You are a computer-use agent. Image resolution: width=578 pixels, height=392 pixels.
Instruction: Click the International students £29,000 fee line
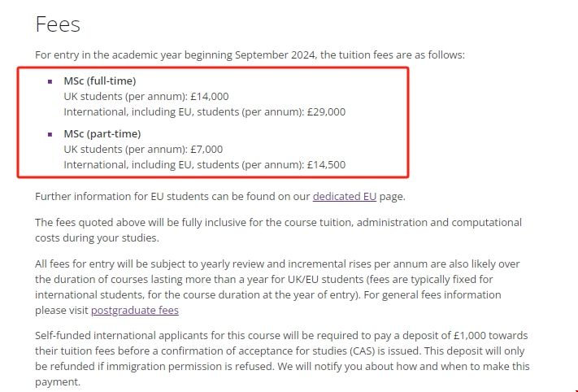(204, 112)
